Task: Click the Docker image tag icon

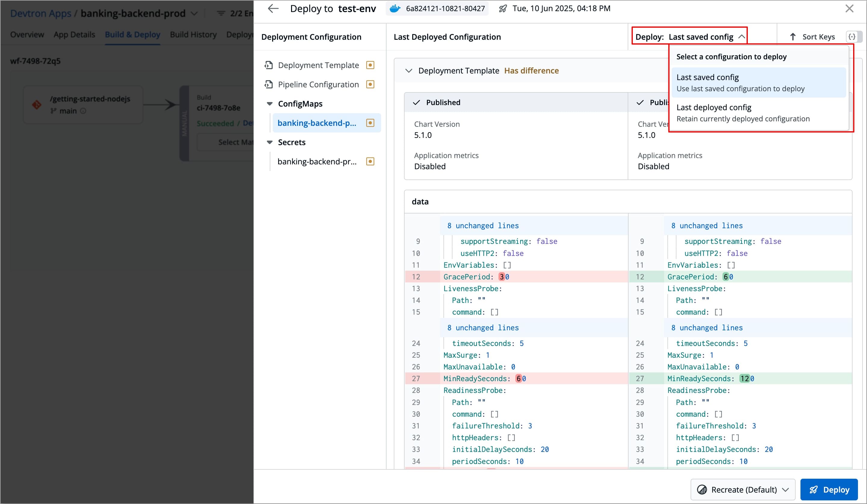Action: tap(395, 9)
